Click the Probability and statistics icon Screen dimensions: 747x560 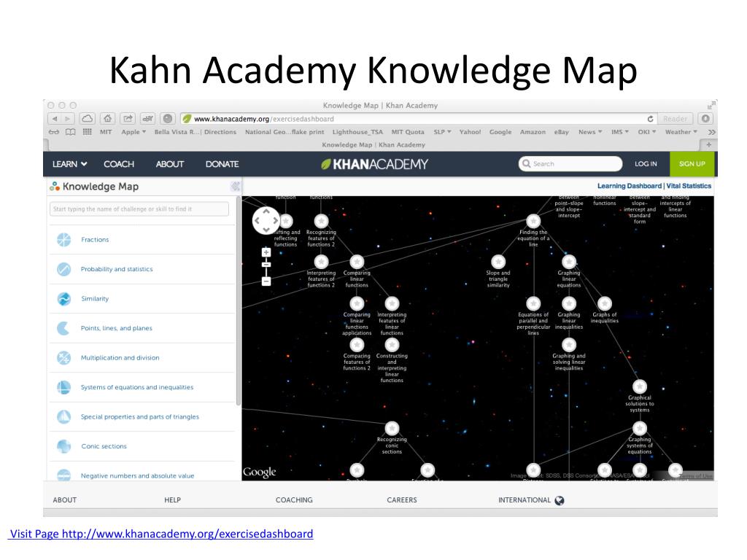64,269
